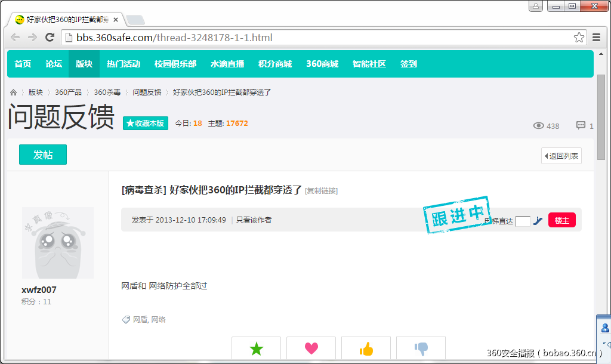Toggle the bookmark star in the address bar
611x364 pixels.
[x=579, y=37]
